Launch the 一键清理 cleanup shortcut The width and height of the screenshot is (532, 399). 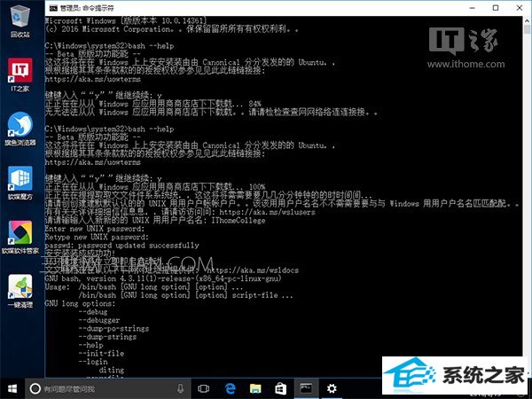[20, 291]
